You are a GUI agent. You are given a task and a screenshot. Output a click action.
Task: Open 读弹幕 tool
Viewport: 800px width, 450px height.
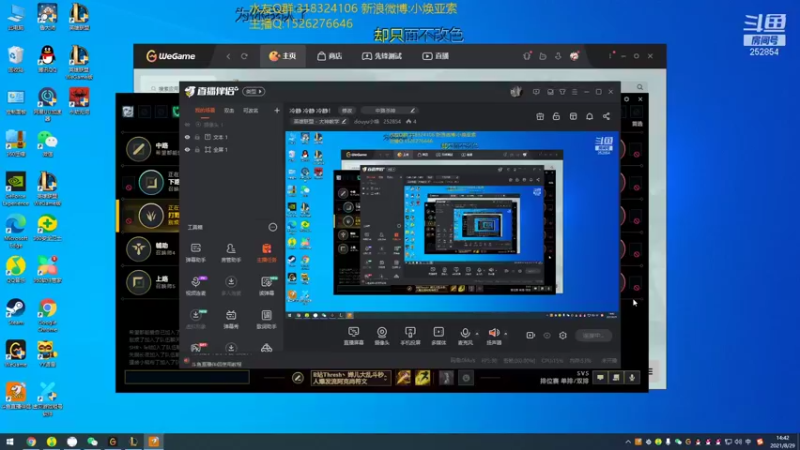pyautogui.click(x=266, y=286)
